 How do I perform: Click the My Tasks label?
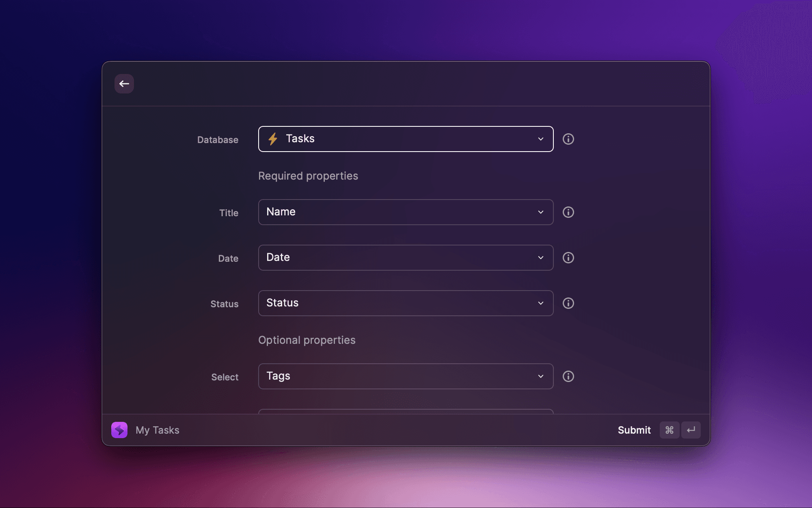click(x=158, y=430)
